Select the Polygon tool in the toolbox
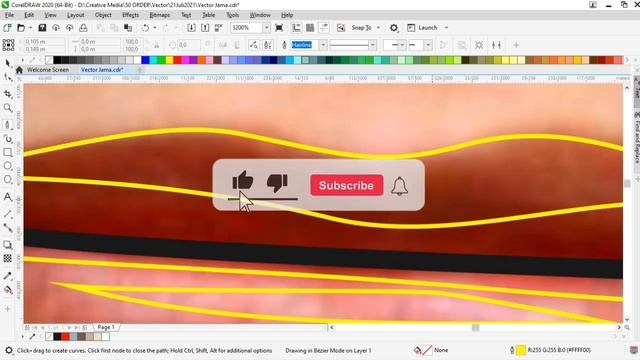Image resolution: width=640 pixels, height=360 pixels. (8, 180)
